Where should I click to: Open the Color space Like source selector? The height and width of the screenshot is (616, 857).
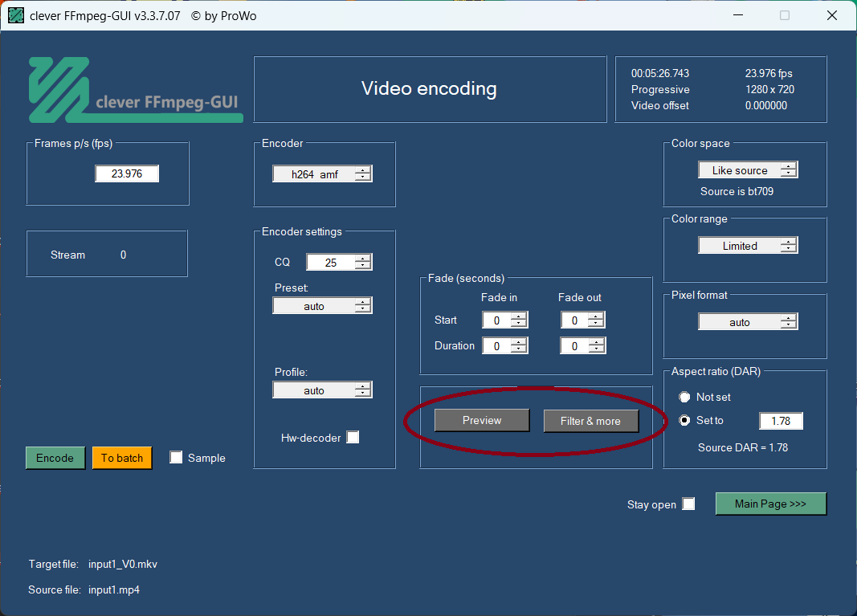click(748, 170)
